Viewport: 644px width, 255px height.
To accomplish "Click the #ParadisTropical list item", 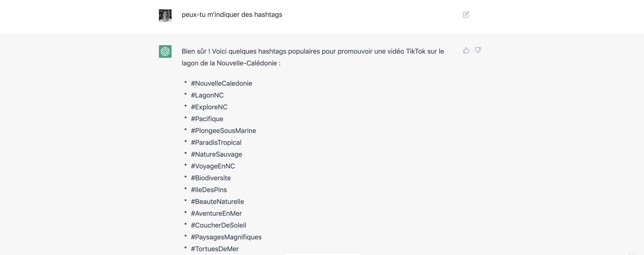I will click(x=216, y=143).
